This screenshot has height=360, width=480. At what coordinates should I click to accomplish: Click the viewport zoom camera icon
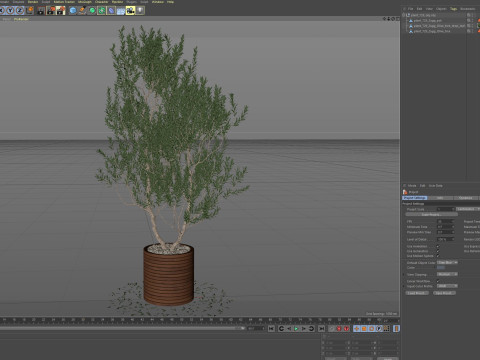(x=389, y=19)
